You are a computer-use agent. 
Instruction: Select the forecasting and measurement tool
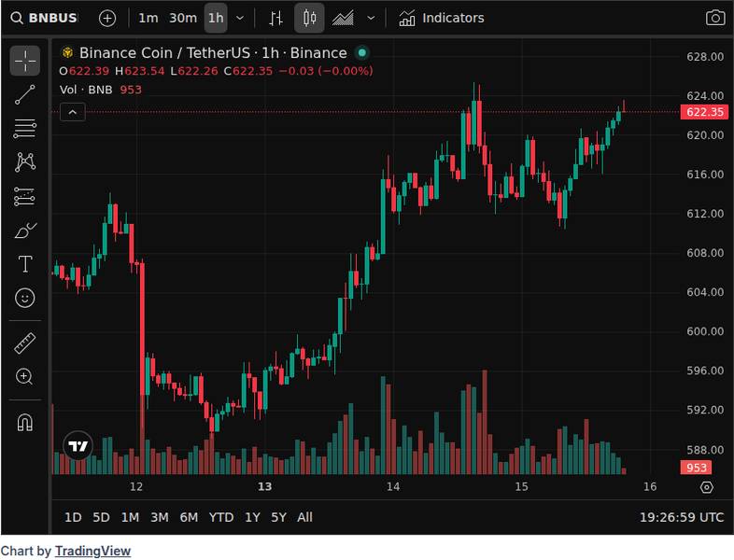coord(25,197)
